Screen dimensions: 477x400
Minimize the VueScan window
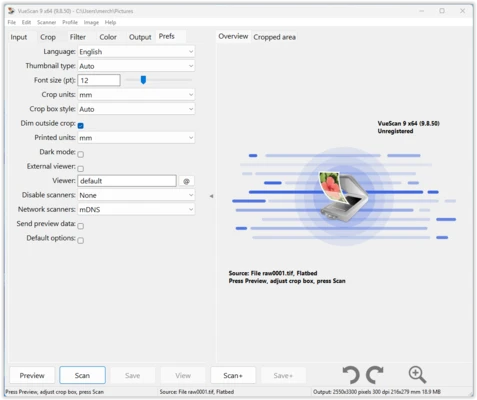pos(422,11)
